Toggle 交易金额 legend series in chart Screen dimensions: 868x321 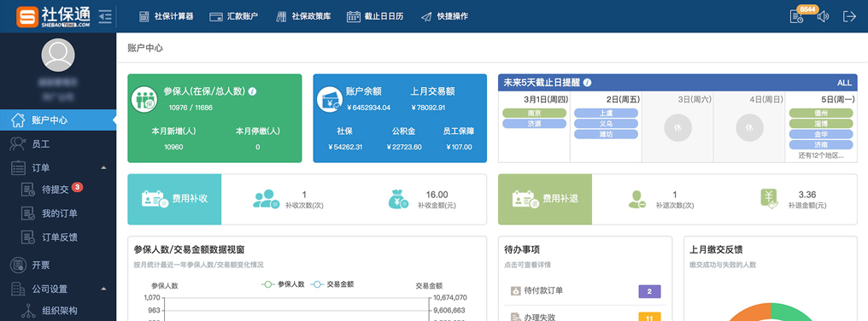tap(332, 284)
